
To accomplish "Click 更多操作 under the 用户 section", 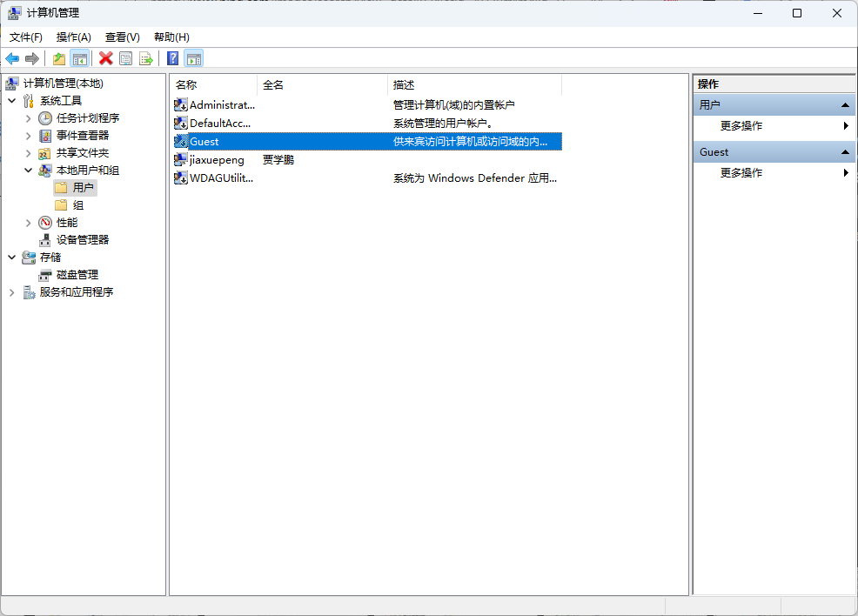I will point(741,125).
